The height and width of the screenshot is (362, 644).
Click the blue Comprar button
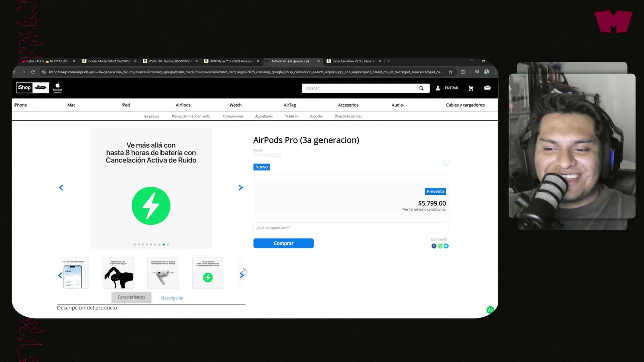[283, 243]
